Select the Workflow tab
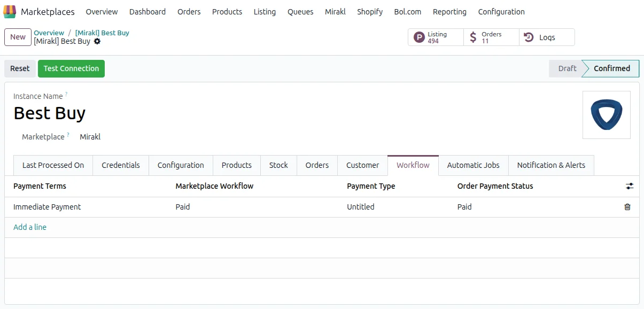This screenshot has height=309, width=644. [413, 165]
